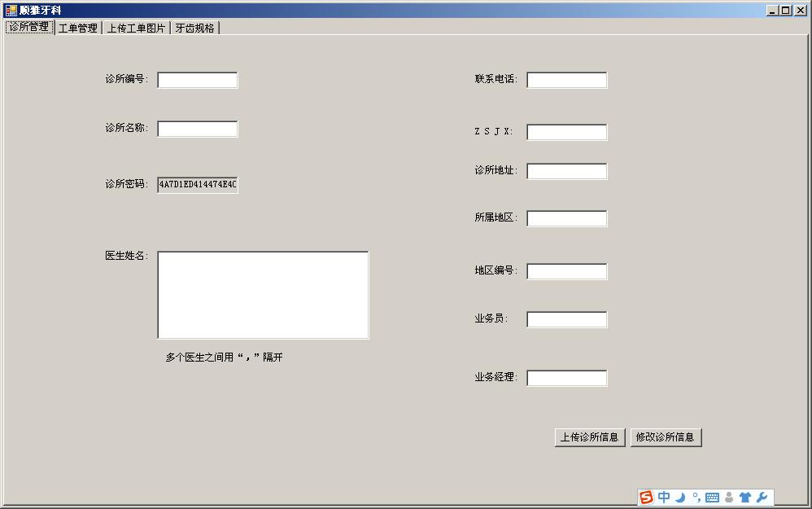Image resolution: width=812 pixels, height=509 pixels.
Task: Toggle Chinese/English punctuation icon
Action: (696, 496)
